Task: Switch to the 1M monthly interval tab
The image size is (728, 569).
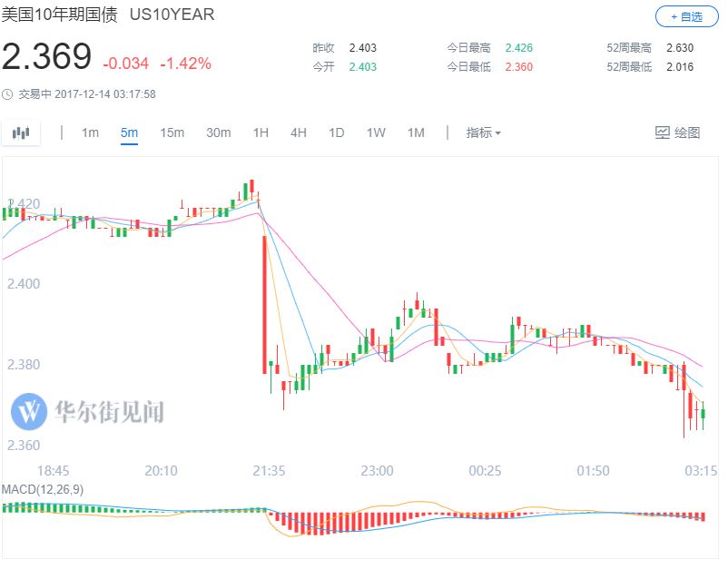Action: pyautogui.click(x=416, y=133)
